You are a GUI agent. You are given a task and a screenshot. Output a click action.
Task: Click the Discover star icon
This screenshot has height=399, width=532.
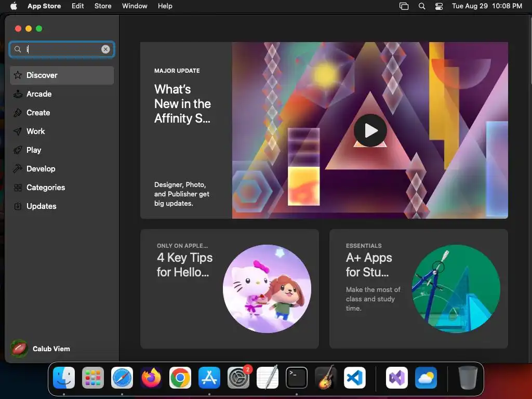click(x=18, y=75)
